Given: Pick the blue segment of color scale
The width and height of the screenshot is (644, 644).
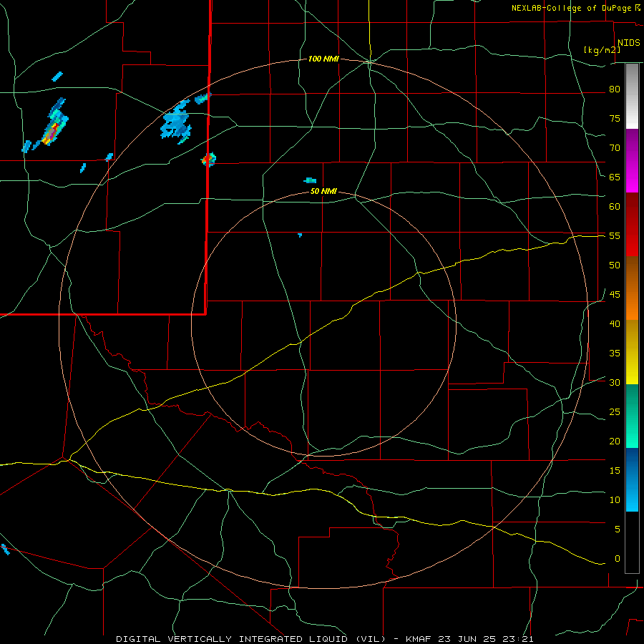Looking at the screenshot, I should [632, 479].
